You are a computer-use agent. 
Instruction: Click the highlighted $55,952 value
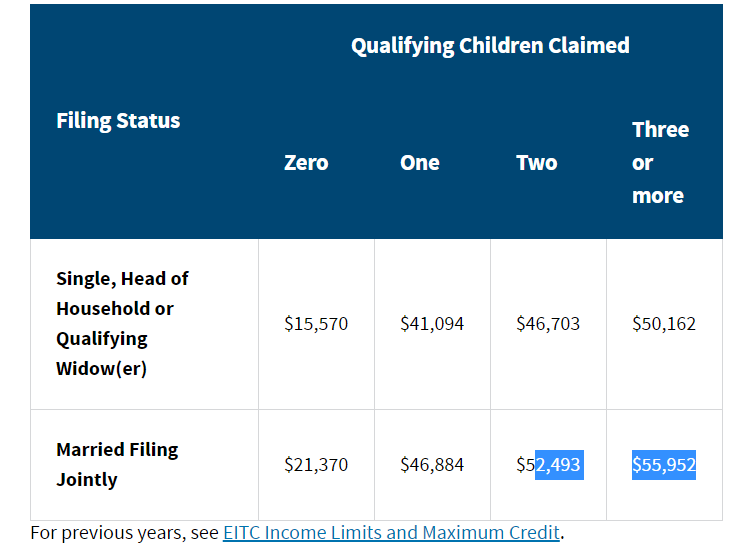664,465
